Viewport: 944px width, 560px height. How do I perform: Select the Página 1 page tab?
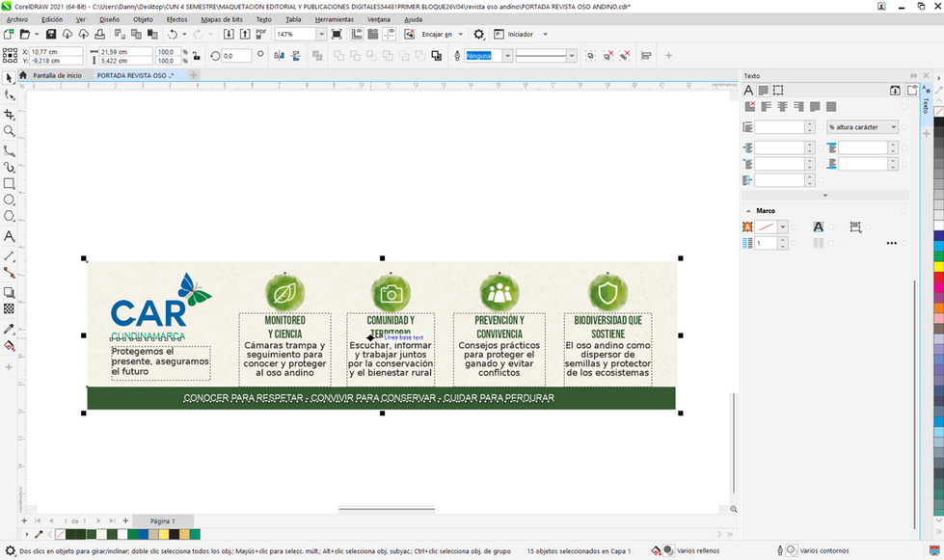pos(163,520)
